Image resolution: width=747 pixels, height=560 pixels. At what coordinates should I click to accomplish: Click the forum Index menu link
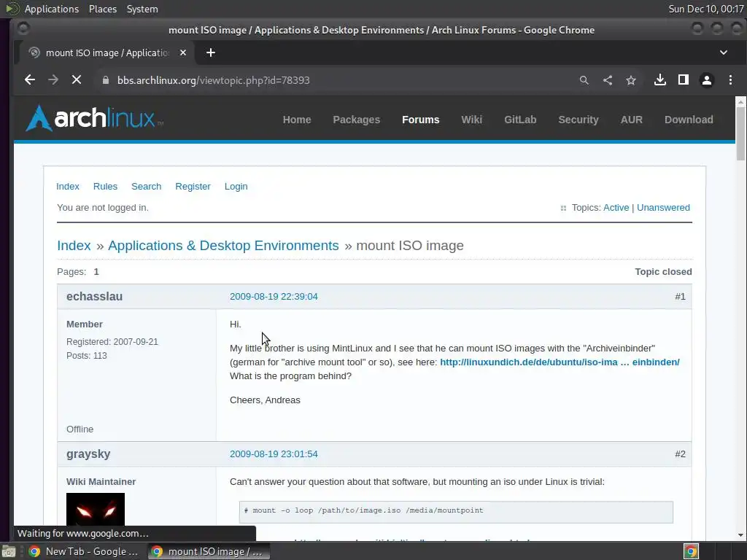[x=68, y=186]
